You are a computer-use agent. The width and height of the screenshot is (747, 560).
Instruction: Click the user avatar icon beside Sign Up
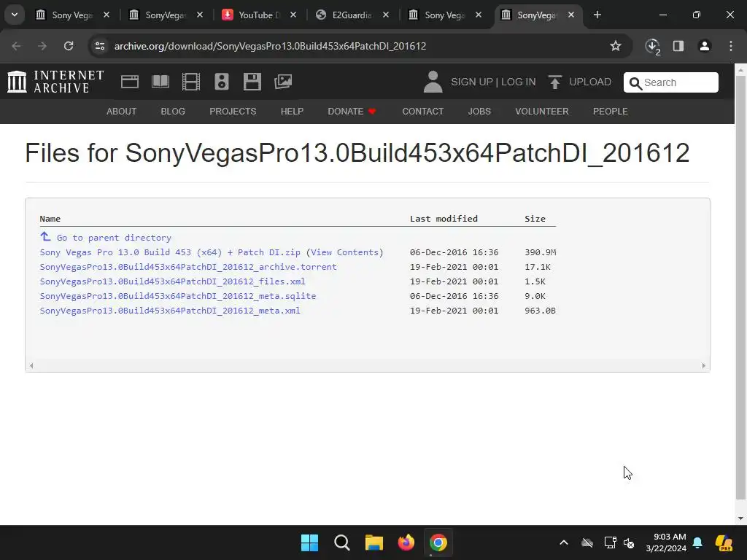tap(433, 82)
